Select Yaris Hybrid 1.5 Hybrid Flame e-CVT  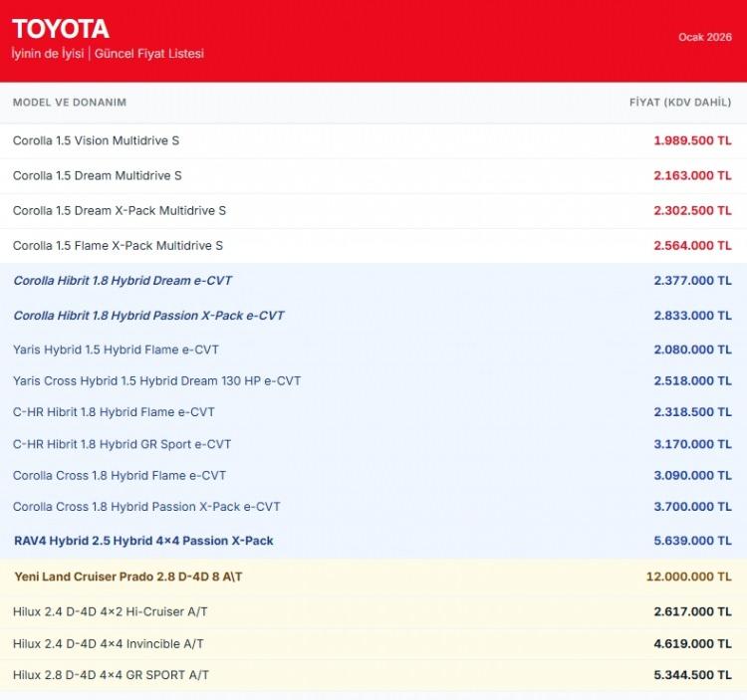(x=116, y=350)
